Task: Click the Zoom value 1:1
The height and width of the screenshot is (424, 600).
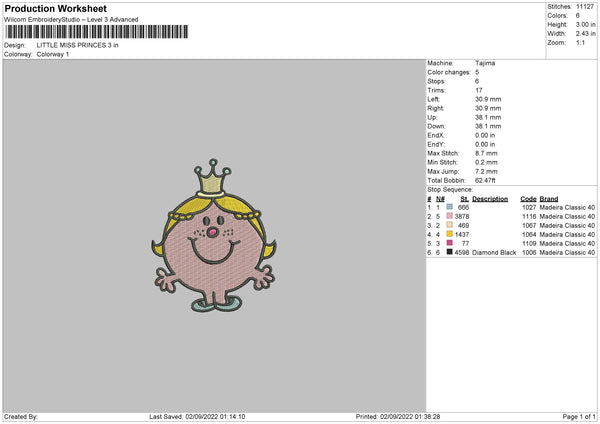Action: [580, 43]
